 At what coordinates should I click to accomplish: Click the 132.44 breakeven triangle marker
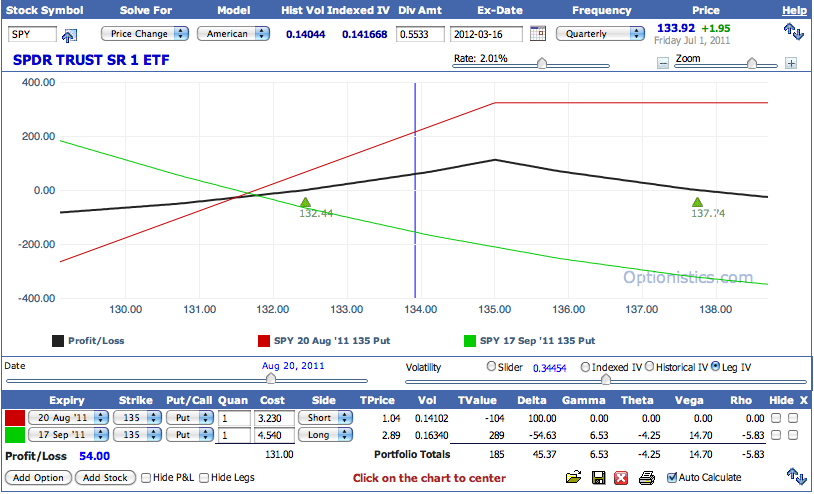305,202
